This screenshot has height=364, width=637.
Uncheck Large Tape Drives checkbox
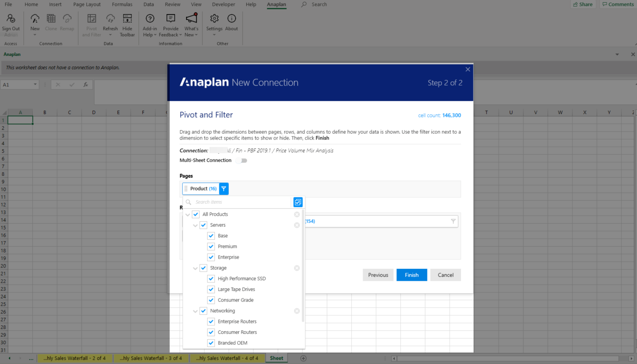(x=211, y=289)
